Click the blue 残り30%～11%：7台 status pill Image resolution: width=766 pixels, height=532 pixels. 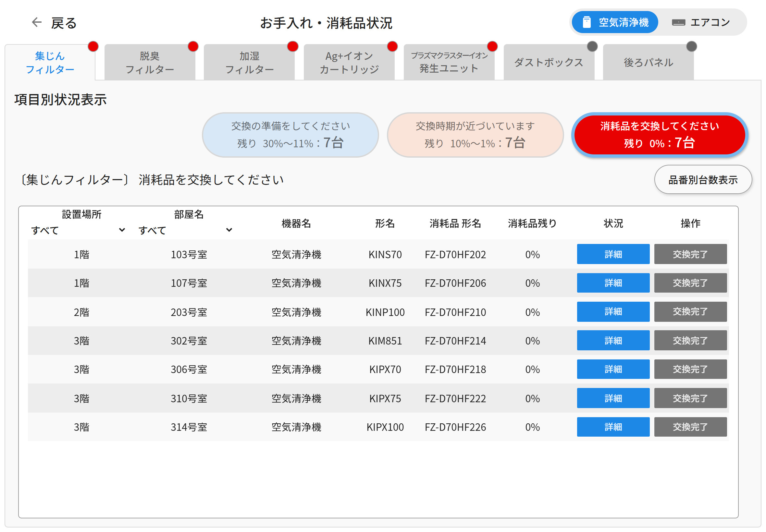(290, 135)
